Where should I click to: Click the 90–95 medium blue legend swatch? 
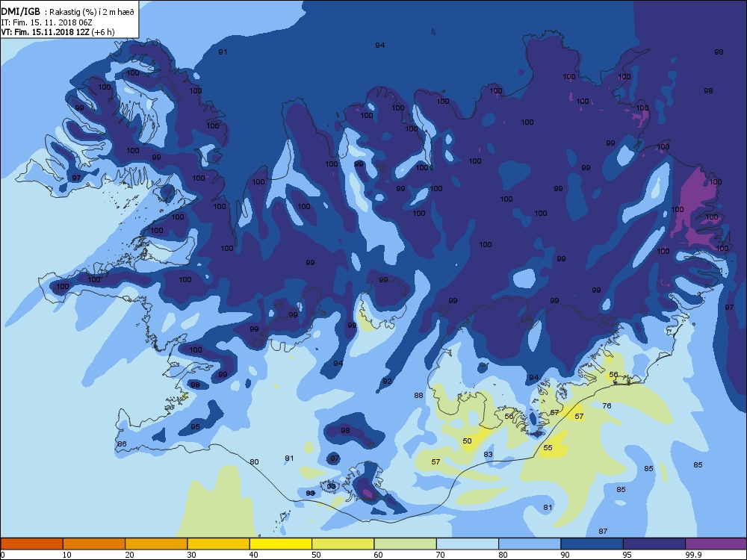point(592,544)
